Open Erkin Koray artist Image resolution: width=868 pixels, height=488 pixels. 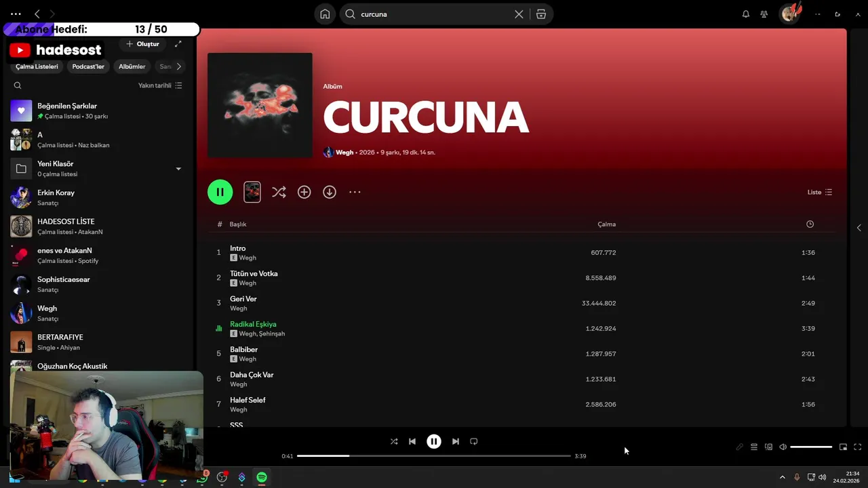click(97, 197)
